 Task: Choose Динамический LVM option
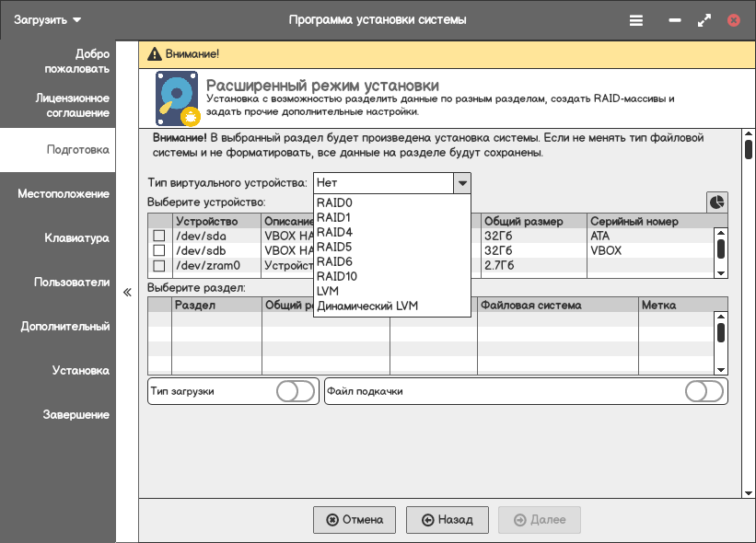click(x=366, y=306)
